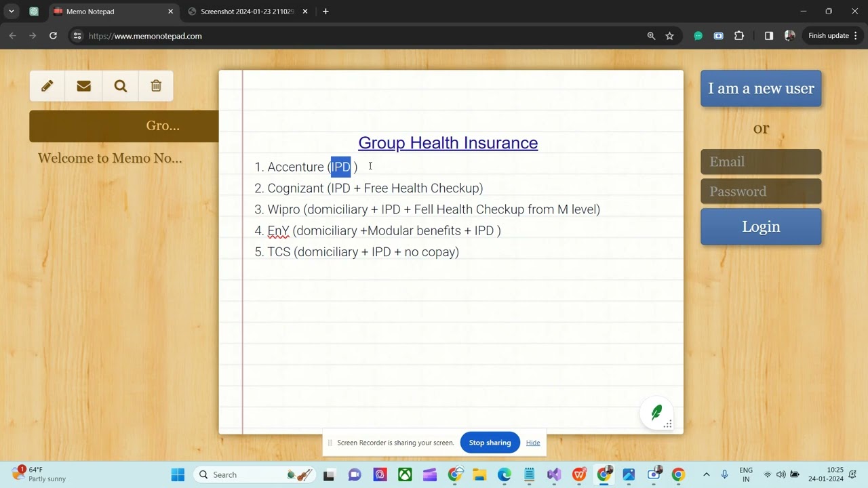This screenshot has width=868, height=488.
Task: Open the magnifier search memos icon
Action: pos(121,86)
